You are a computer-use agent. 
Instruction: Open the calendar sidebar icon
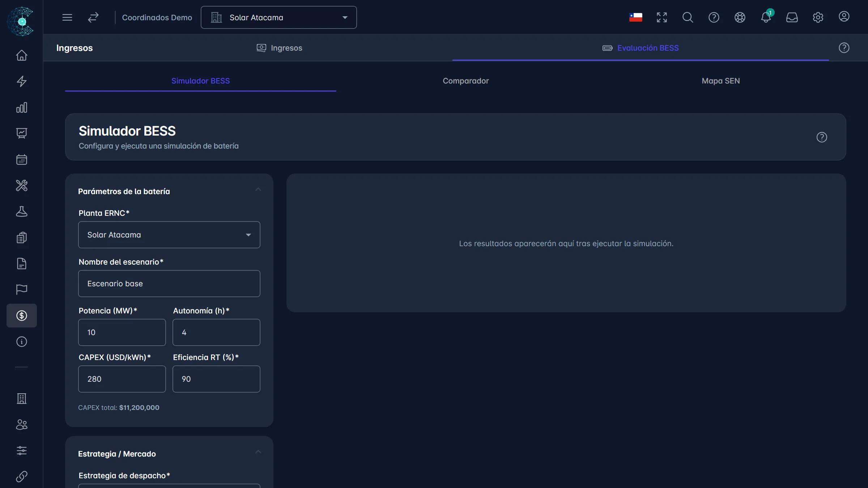tap(22, 159)
